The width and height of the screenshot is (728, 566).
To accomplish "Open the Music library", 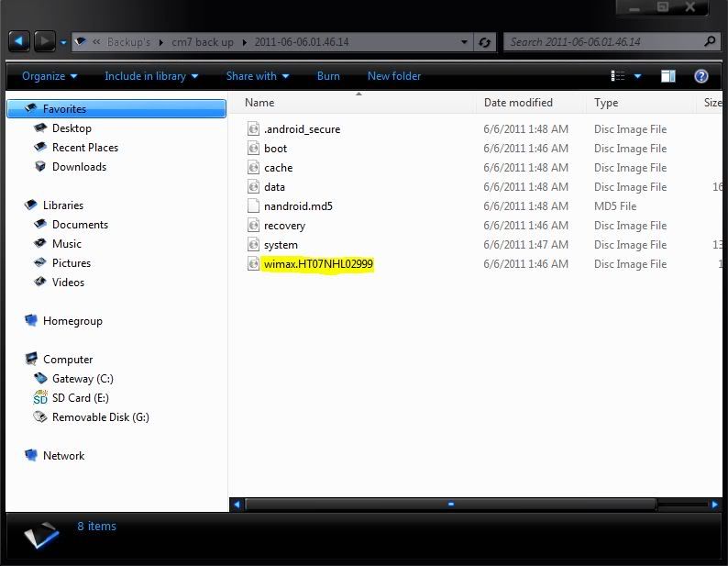I will [x=66, y=244].
